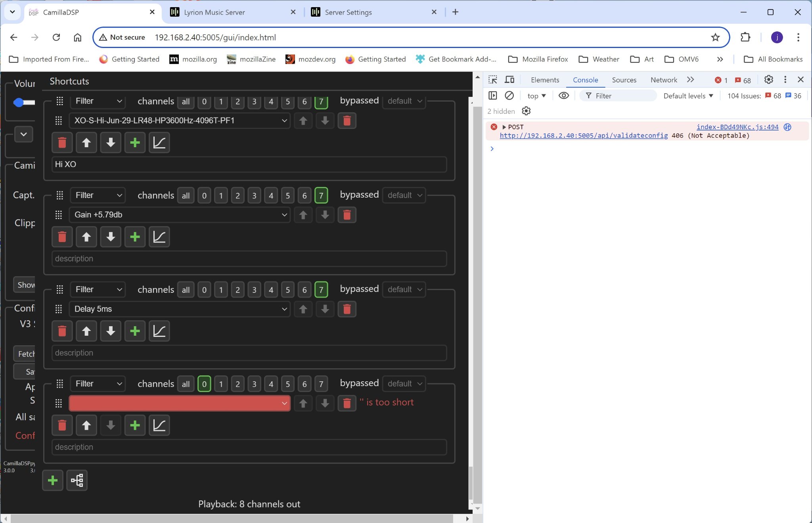Open the Weather bookmarks folder
812x523 pixels.
point(599,59)
